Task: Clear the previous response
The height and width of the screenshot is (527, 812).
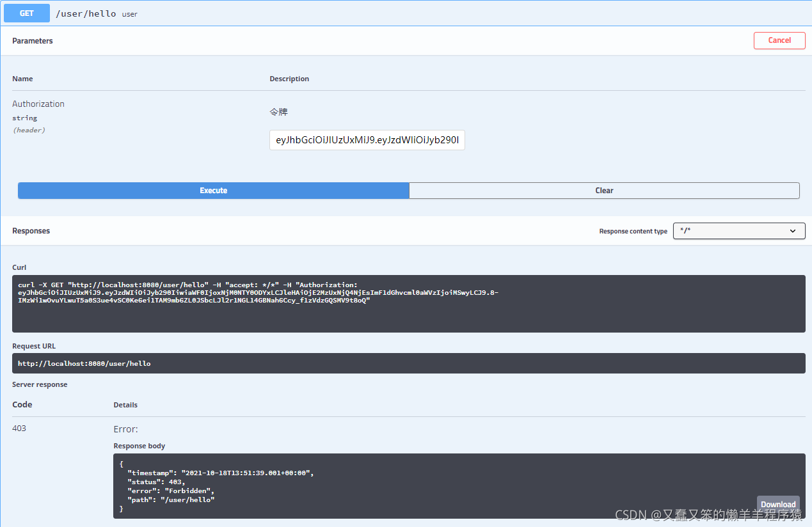Action: click(x=604, y=191)
